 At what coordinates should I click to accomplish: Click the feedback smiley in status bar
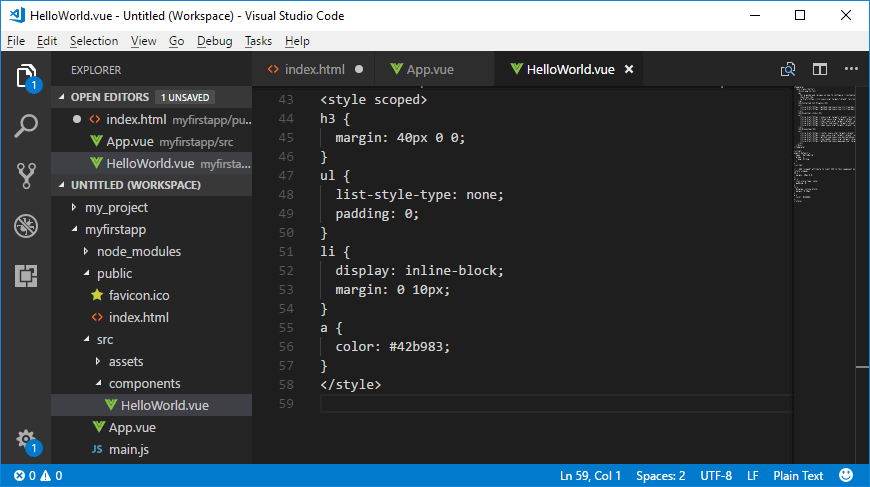[846, 475]
